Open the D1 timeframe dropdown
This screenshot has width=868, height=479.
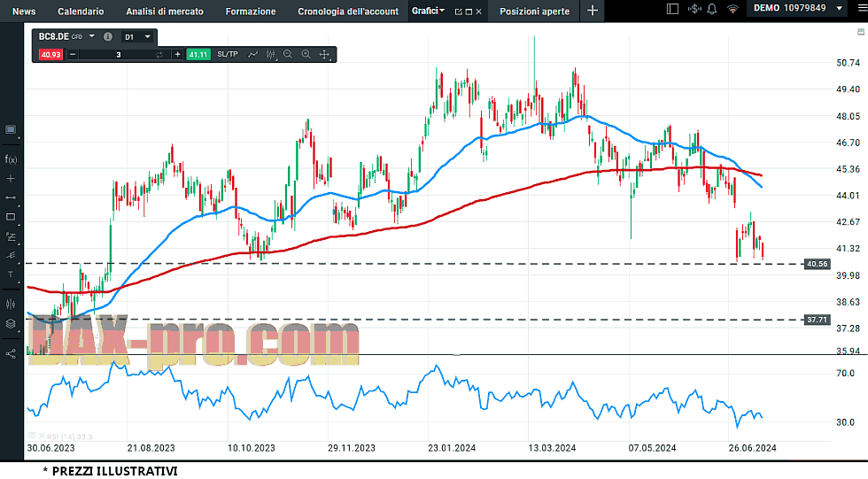[137, 37]
